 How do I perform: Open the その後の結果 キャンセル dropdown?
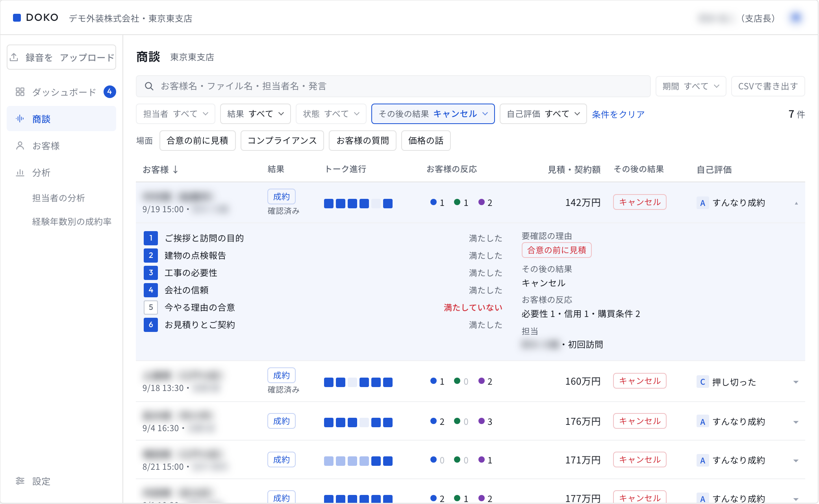click(433, 114)
